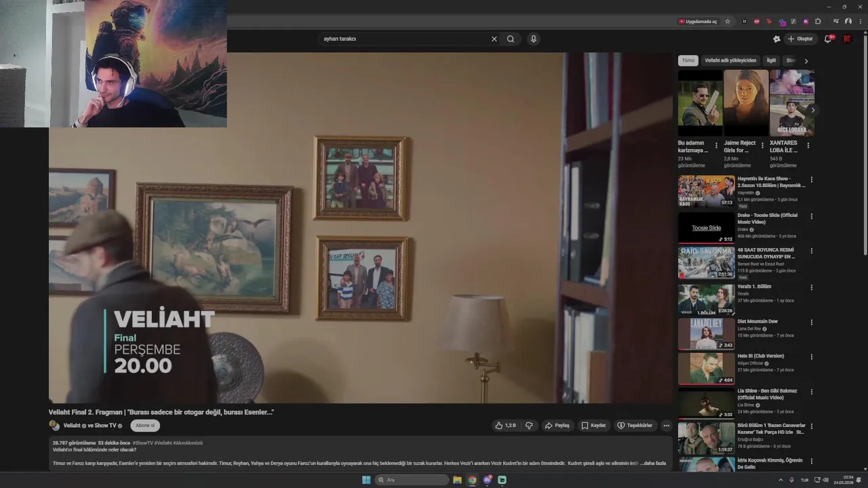Image resolution: width=868 pixels, height=488 pixels.
Task: Open options for Drake Toosie Slide
Action: 812,216
